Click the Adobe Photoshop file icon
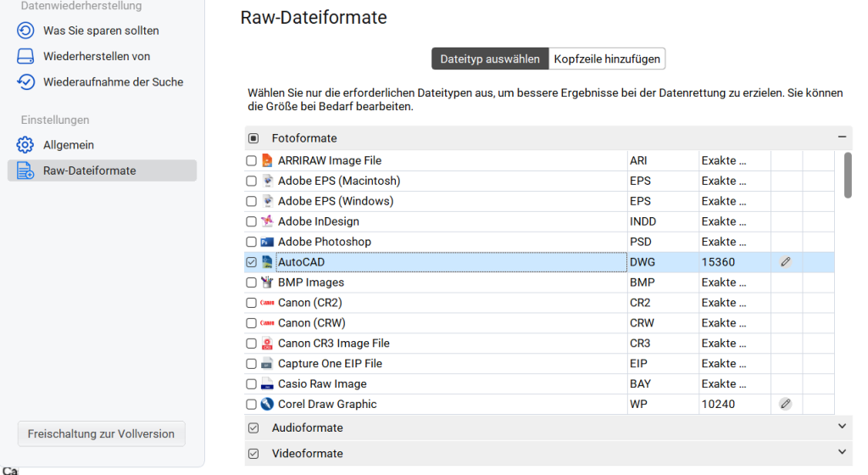 [267, 242]
